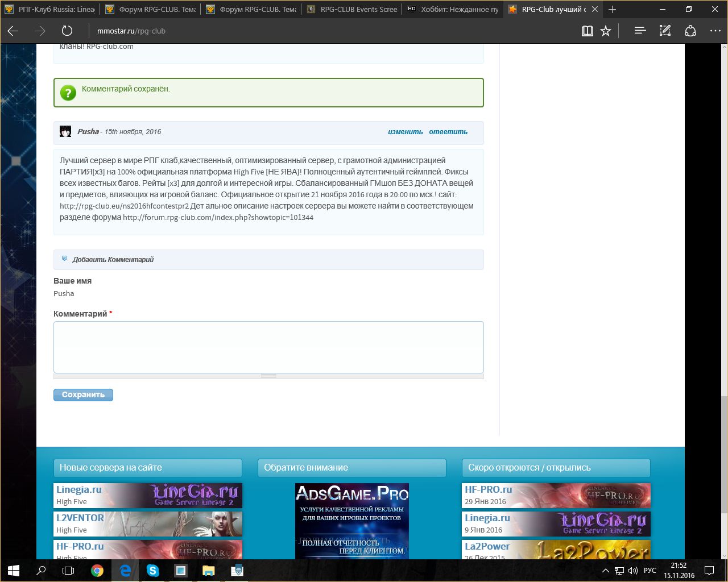Switch to the Хоббит: Нежданное пу tab
The image size is (728, 582).
point(453,9)
